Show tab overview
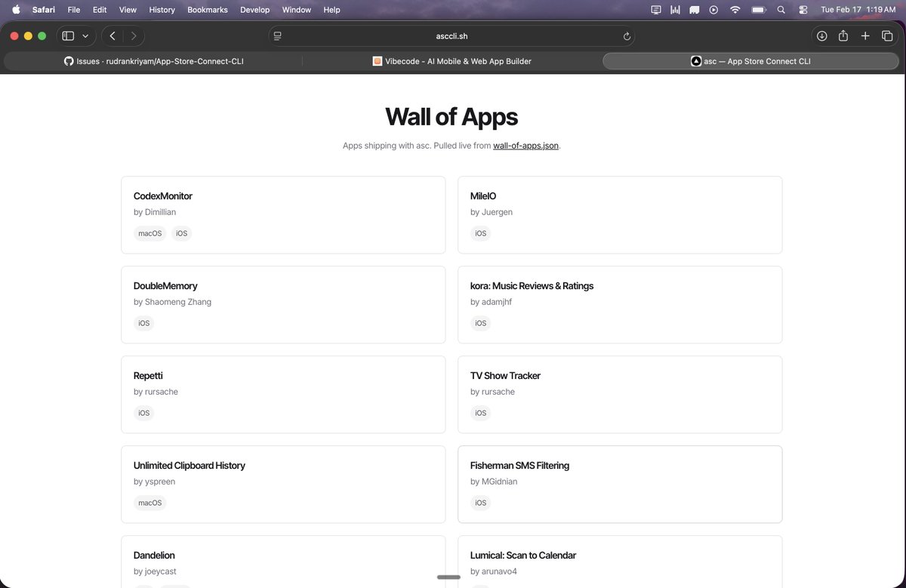906x588 pixels. point(887,35)
